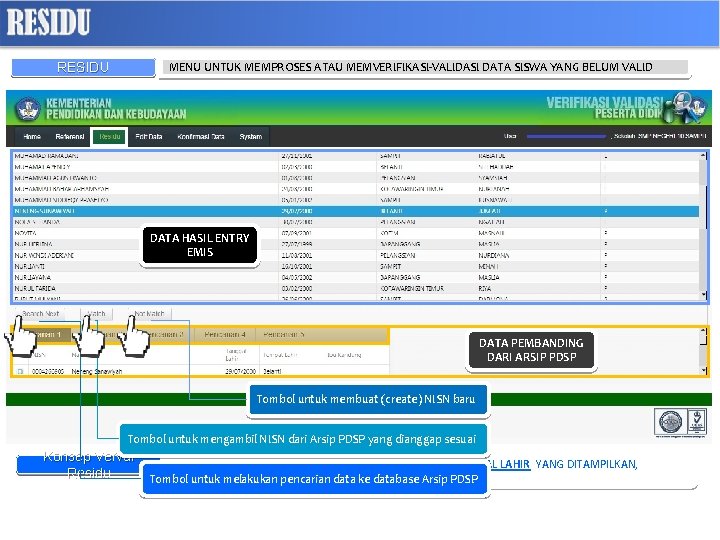Open the Edit Data menu
The width and height of the screenshot is (720, 540).
point(149,137)
